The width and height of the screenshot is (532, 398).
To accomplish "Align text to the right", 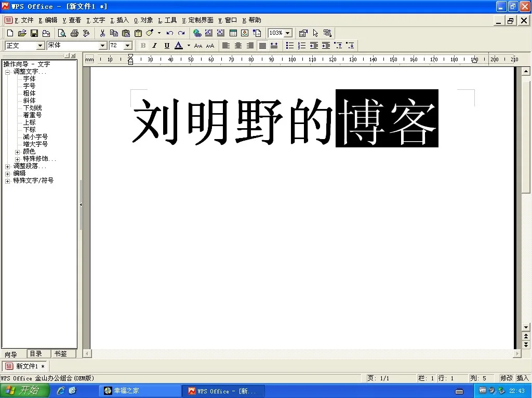I will point(250,46).
